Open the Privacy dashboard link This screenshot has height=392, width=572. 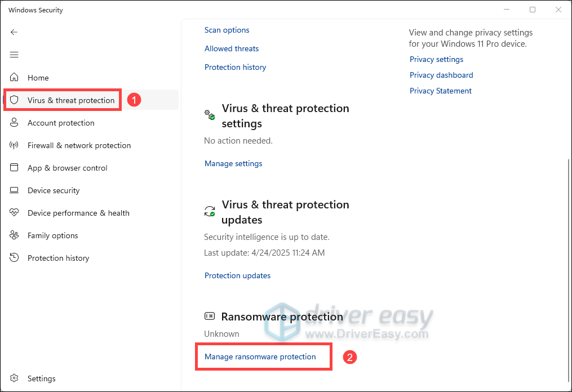click(441, 75)
